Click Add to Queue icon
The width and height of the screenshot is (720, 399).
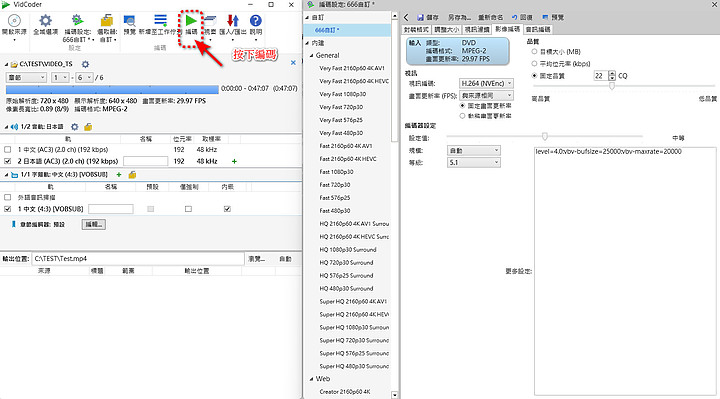click(160, 20)
